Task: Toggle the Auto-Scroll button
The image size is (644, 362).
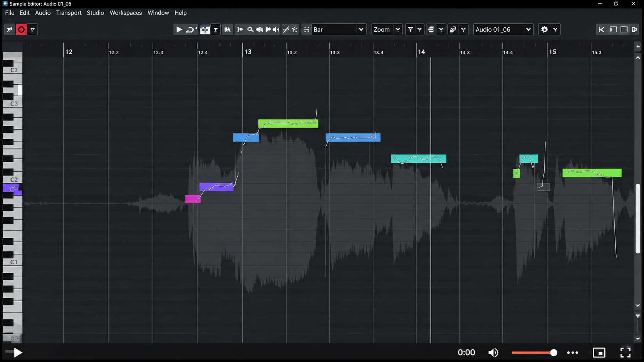Action: pyautogui.click(x=205, y=30)
